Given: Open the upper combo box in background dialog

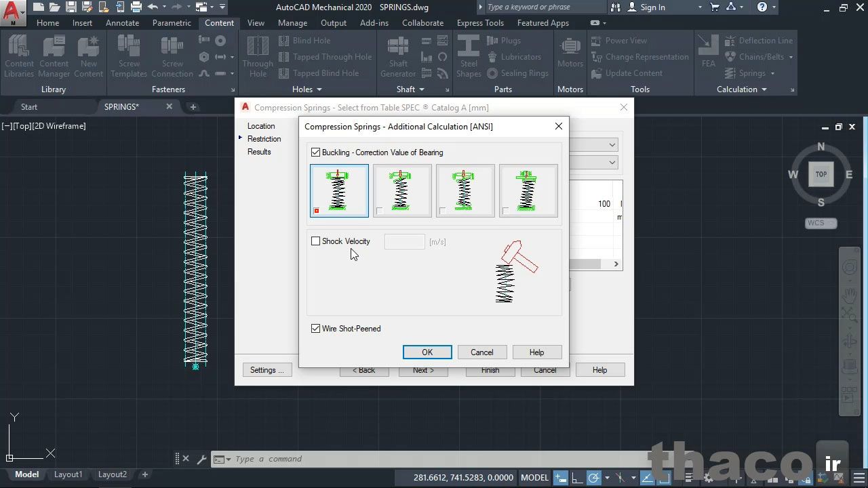Looking at the screenshot, I should coord(612,145).
